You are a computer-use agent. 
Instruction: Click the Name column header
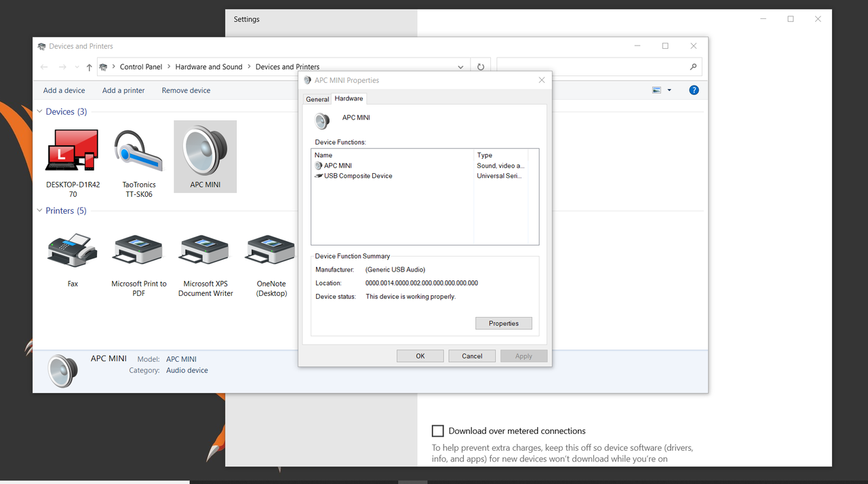pos(393,155)
